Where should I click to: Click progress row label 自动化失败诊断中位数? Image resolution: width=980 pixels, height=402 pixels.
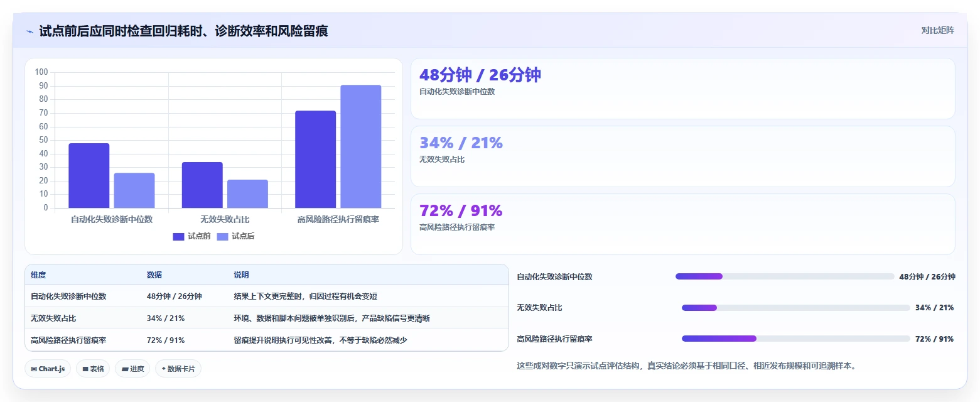click(x=554, y=276)
